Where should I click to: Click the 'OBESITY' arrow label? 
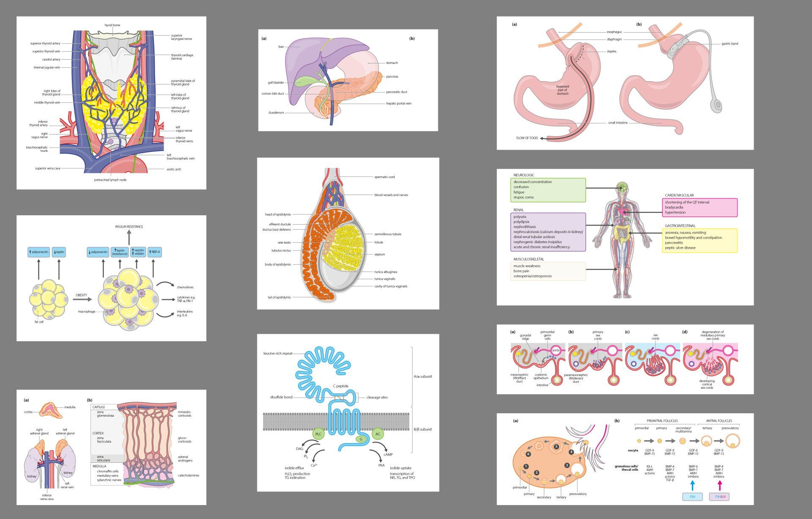[81, 295]
